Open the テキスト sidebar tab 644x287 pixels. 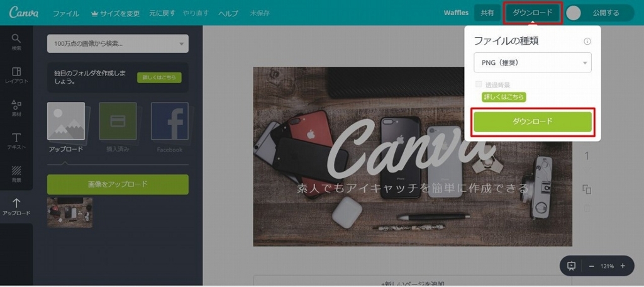(x=16, y=142)
